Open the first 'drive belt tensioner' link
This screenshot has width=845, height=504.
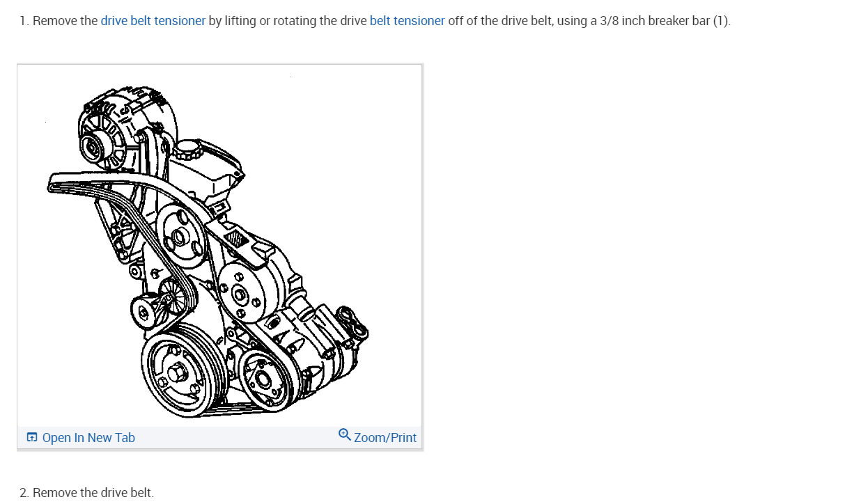coord(153,20)
